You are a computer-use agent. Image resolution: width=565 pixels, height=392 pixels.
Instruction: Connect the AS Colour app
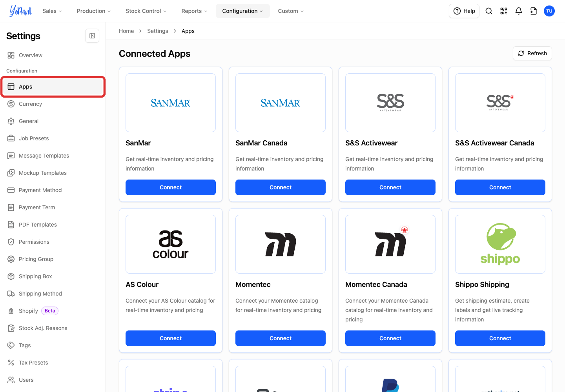pos(171,338)
